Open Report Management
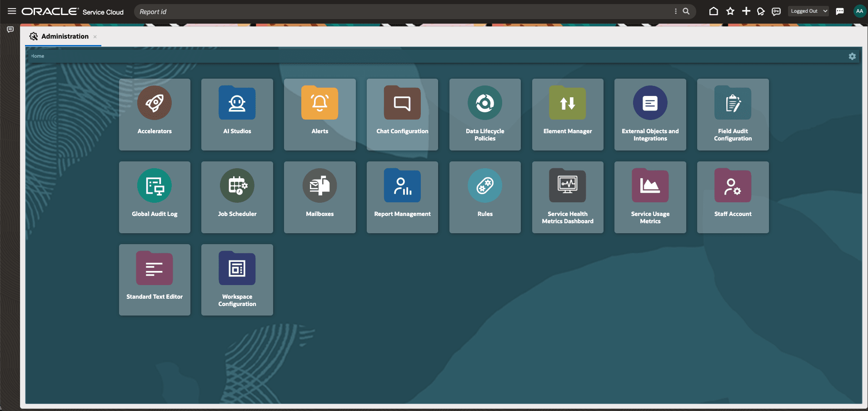Image resolution: width=868 pixels, height=411 pixels. [x=402, y=197]
